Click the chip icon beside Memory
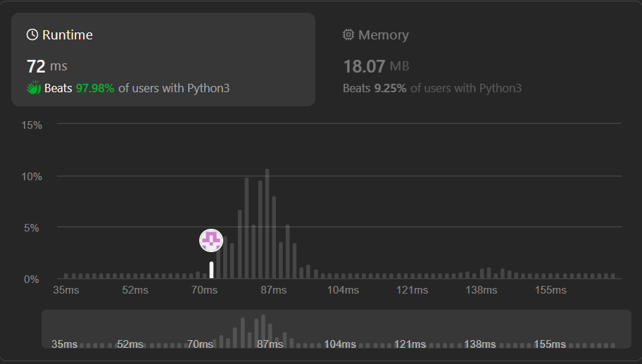642x364 pixels. point(348,34)
